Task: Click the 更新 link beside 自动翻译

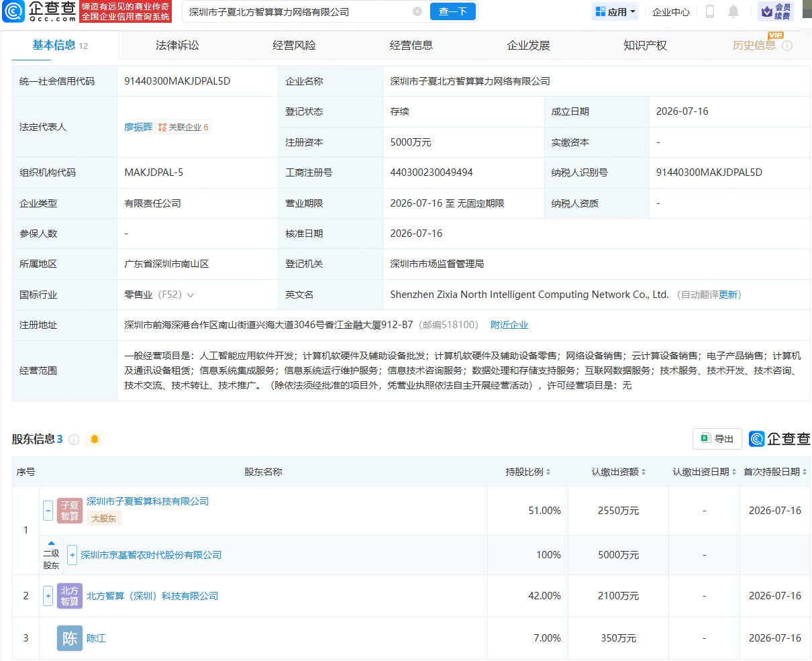Action: (x=727, y=295)
